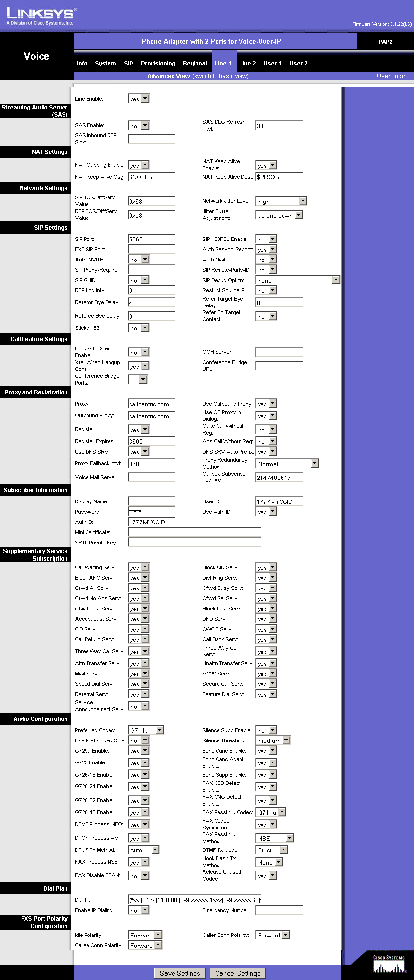Screen dimensions: 414x980
Task: Click the Dial Plan field
Action: click(x=194, y=900)
